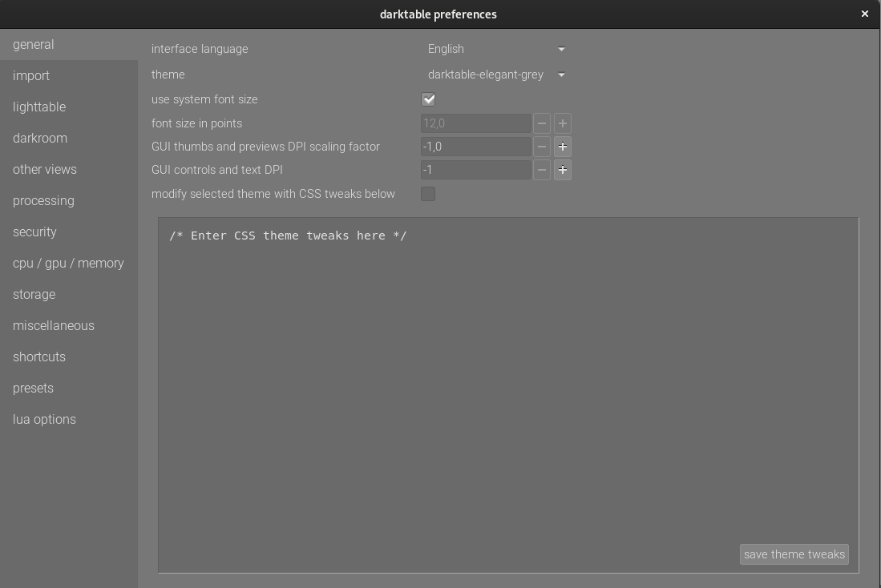The width and height of the screenshot is (881, 588).
Task: Go to the shortcuts tab
Action: (x=69, y=357)
